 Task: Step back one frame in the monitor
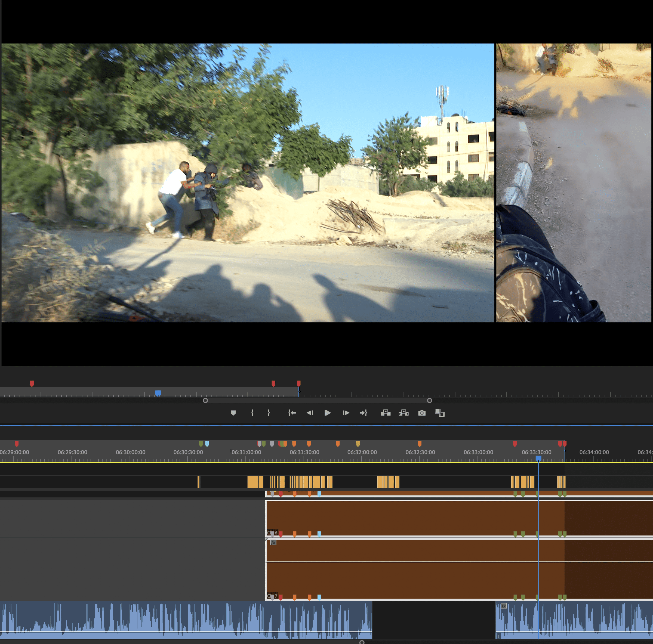click(310, 413)
